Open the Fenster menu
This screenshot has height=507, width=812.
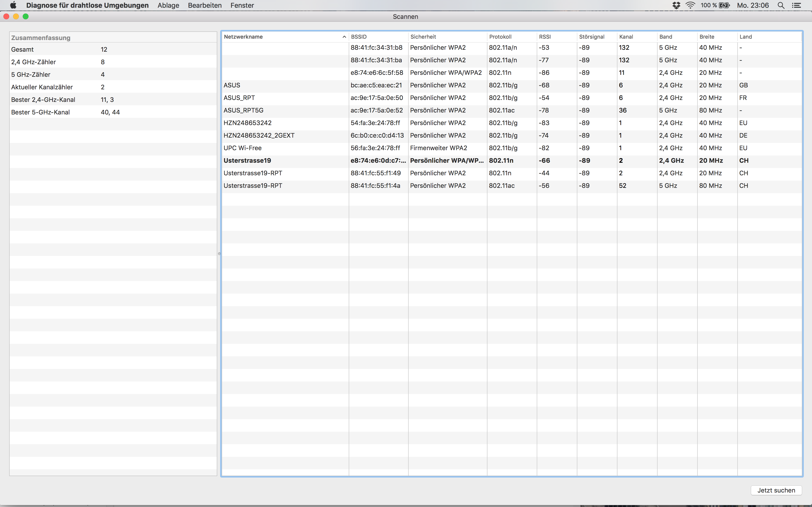pyautogui.click(x=242, y=5)
